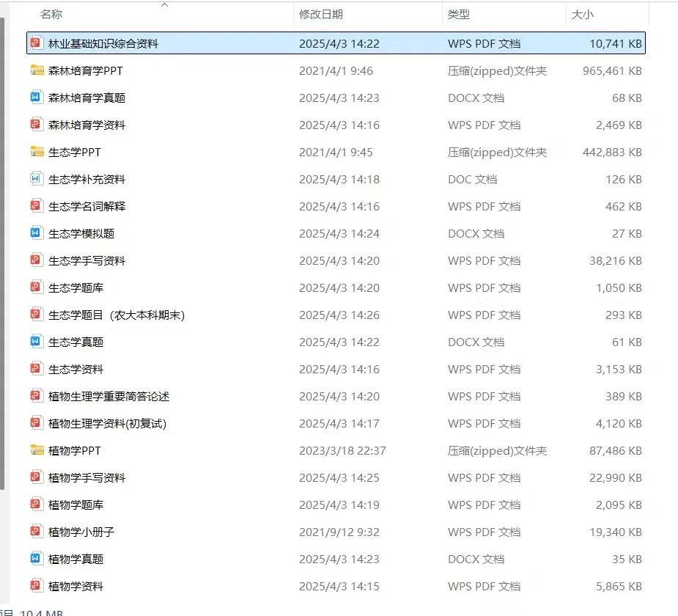Screen dimensions: 678x616
Task: Select the Word icon next to 植物学真题
Action: coord(37,559)
